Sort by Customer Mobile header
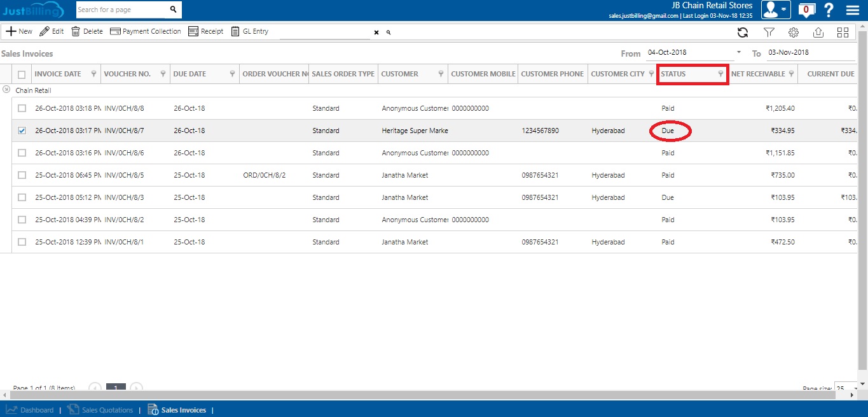868x417 pixels. (x=483, y=74)
